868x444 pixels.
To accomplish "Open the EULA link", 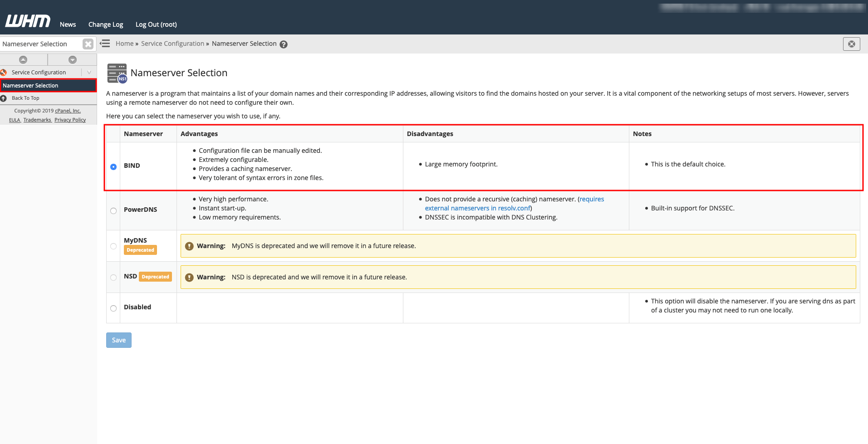I will pyautogui.click(x=15, y=120).
